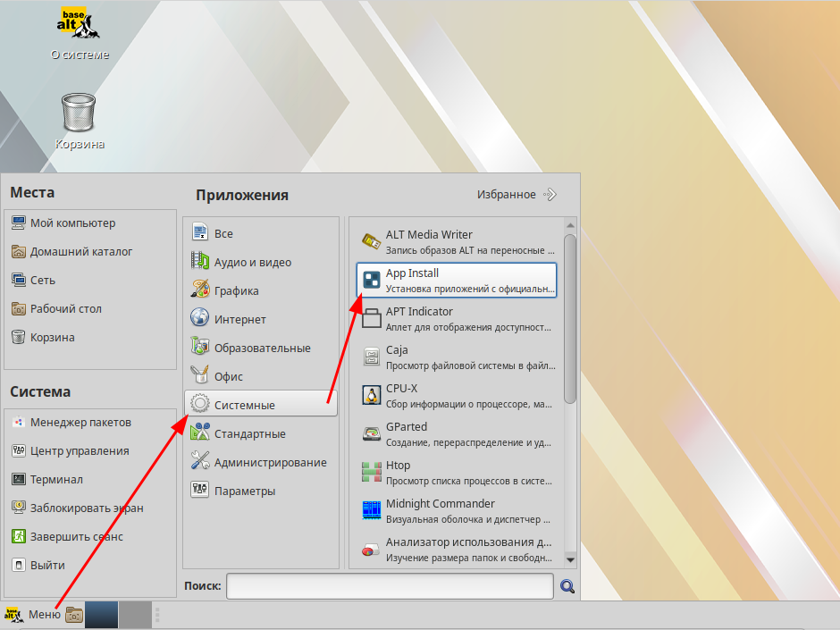Click the Терминал icon in the menu

pyautogui.click(x=19, y=479)
